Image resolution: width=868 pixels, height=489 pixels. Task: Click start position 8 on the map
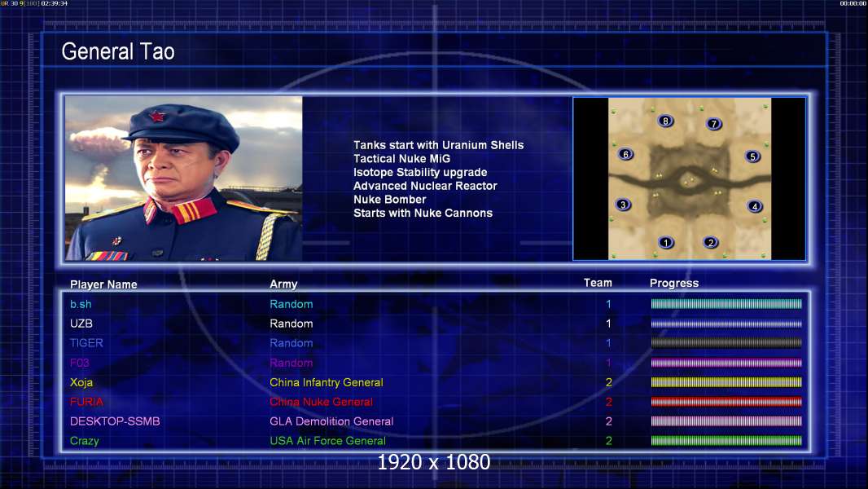(665, 121)
